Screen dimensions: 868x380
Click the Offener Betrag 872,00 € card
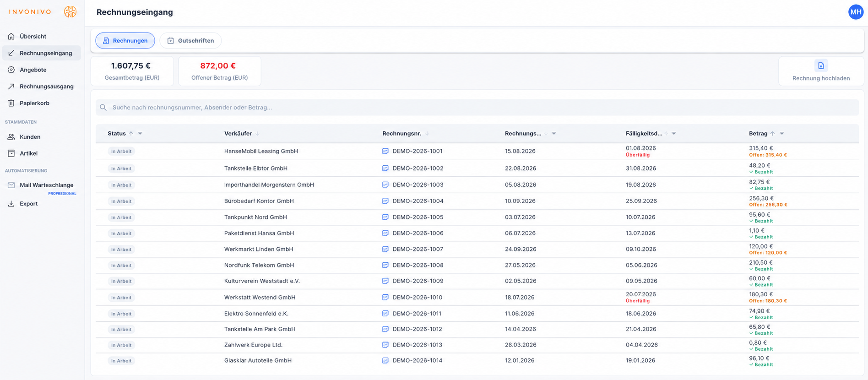[x=220, y=71]
